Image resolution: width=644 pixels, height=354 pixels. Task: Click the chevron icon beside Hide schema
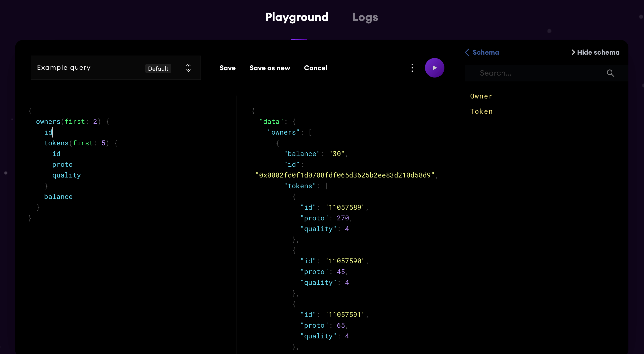coord(573,52)
